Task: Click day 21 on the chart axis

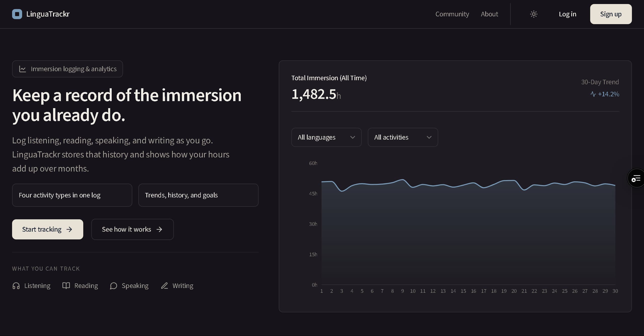Action: click(524, 291)
